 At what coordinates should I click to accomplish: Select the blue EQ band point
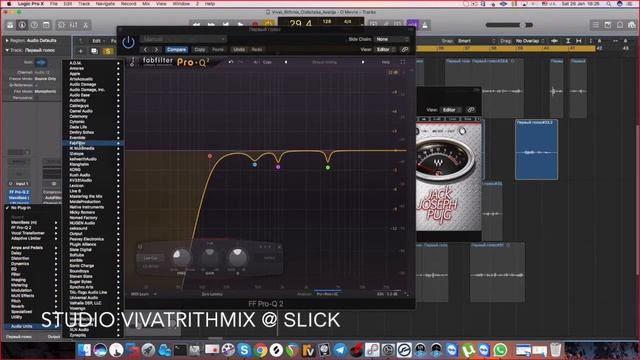tap(255, 164)
